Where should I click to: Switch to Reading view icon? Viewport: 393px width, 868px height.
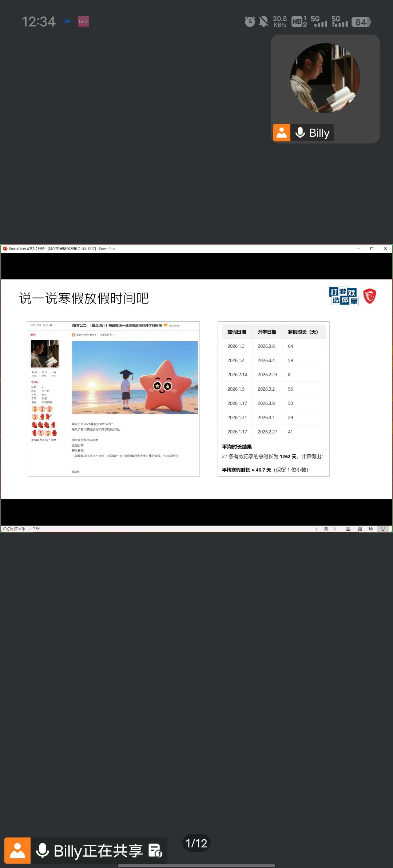371,529
